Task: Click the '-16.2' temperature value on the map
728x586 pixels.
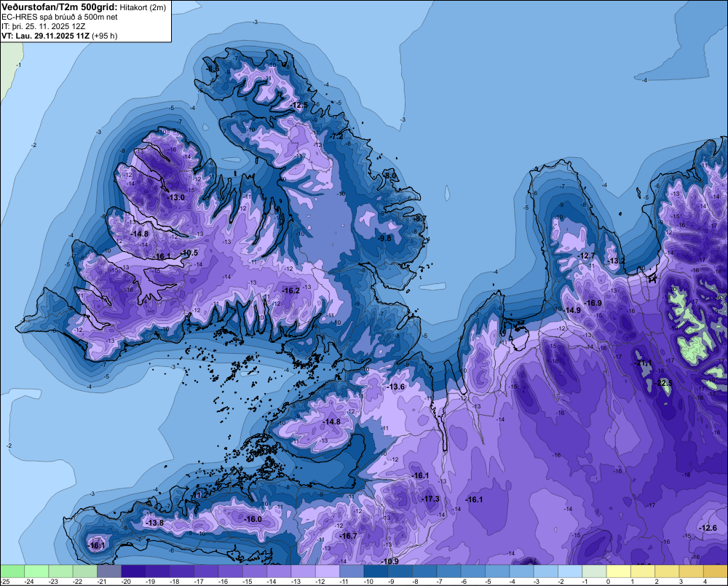Action: click(291, 290)
